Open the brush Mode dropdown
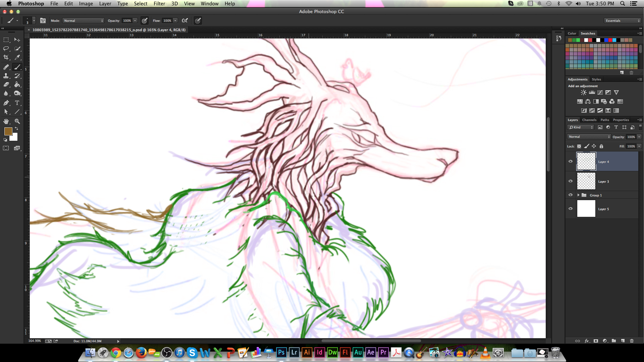Viewport: 644px width, 362px height. 84,21
